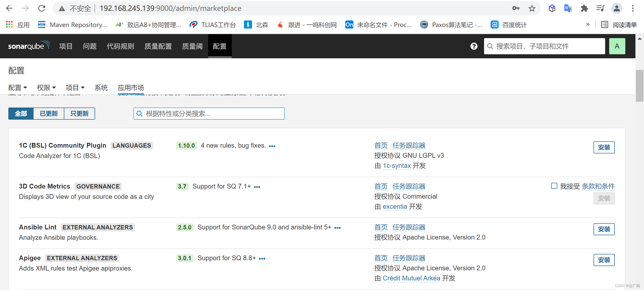Switch to the 系统 tab

point(101,88)
